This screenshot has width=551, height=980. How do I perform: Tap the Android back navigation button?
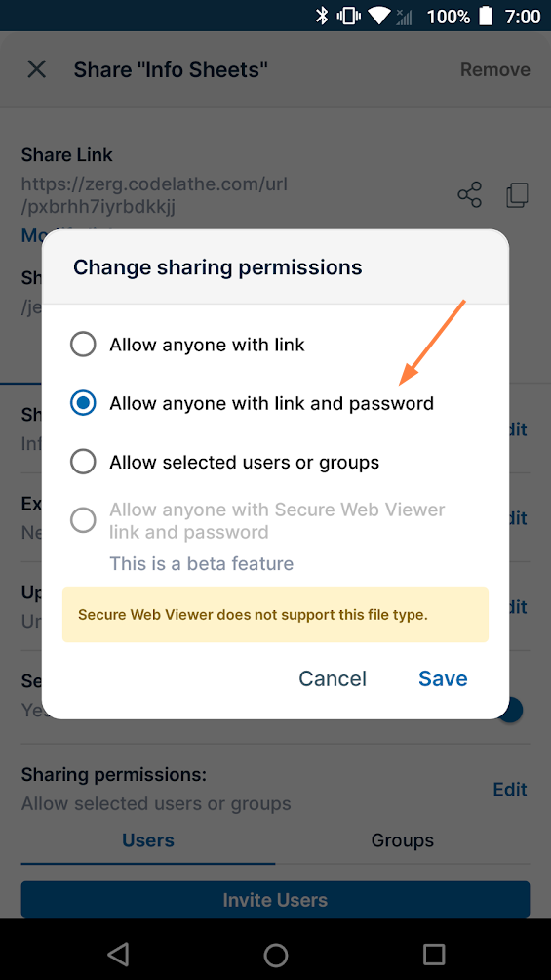click(118, 955)
